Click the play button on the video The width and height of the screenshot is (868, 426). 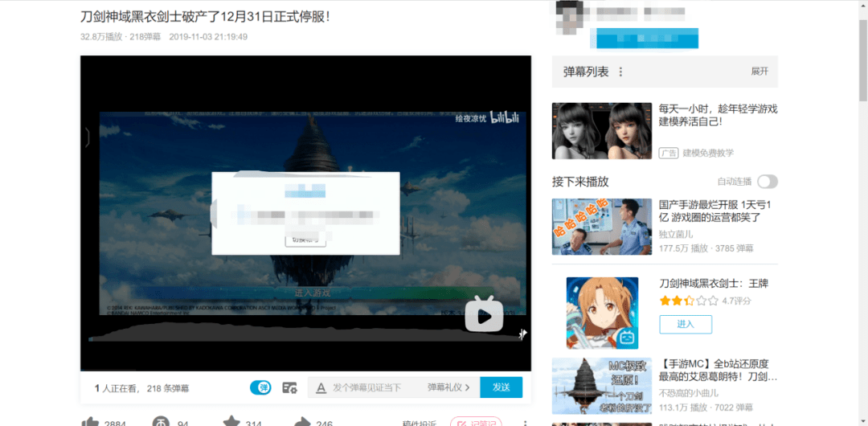(x=484, y=317)
